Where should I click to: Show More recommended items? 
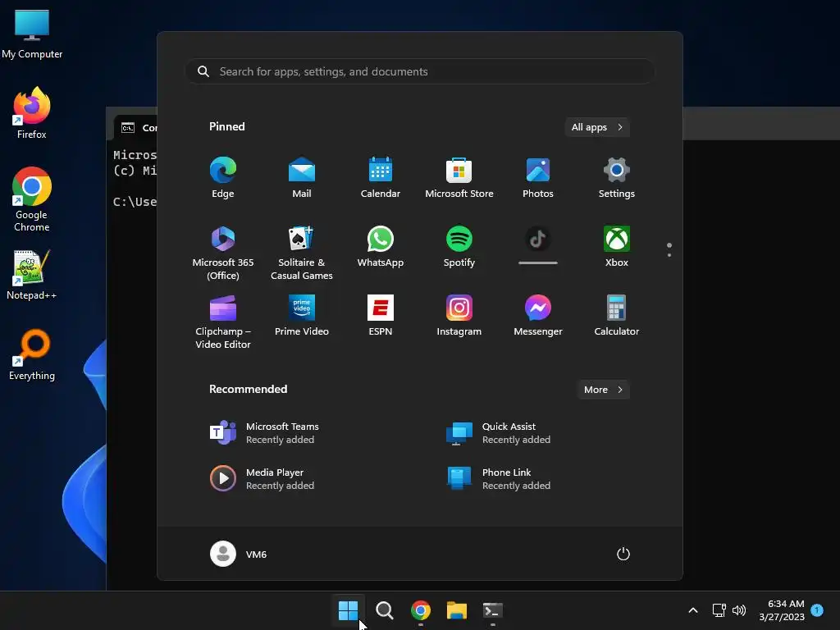pos(603,390)
